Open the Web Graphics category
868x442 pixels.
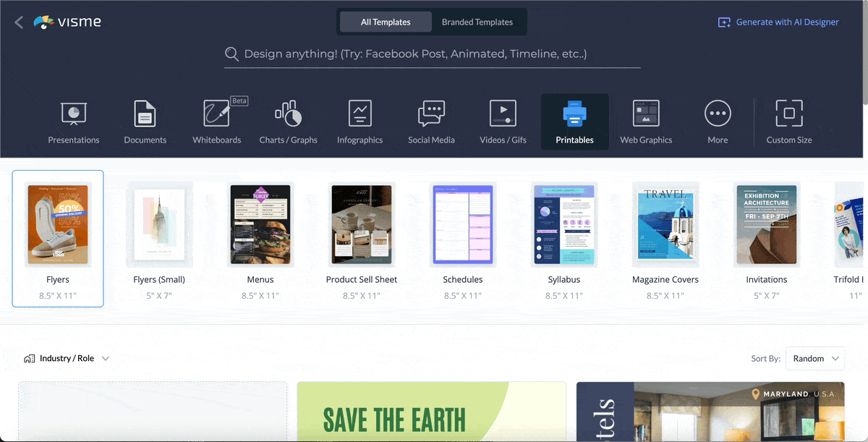pos(646,122)
